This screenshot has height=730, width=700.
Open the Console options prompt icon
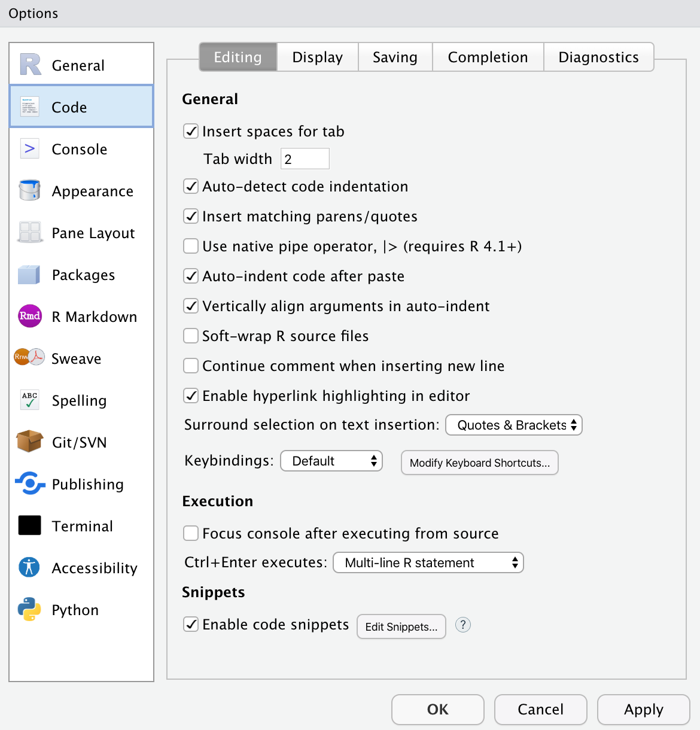[30, 148]
